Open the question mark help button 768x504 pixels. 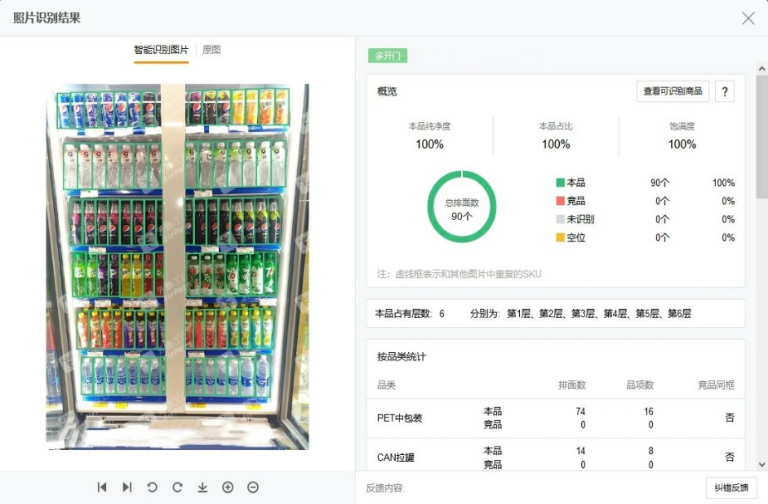pyautogui.click(x=725, y=92)
